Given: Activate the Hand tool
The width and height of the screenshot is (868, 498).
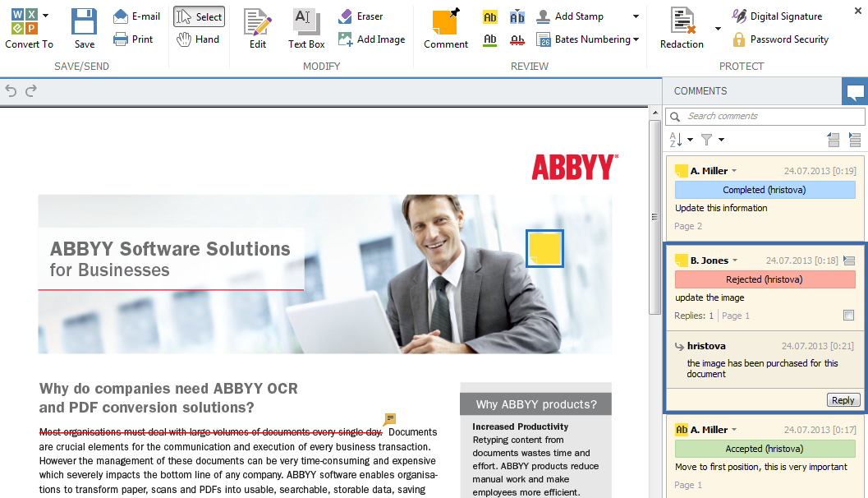Looking at the screenshot, I should point(199,39).
